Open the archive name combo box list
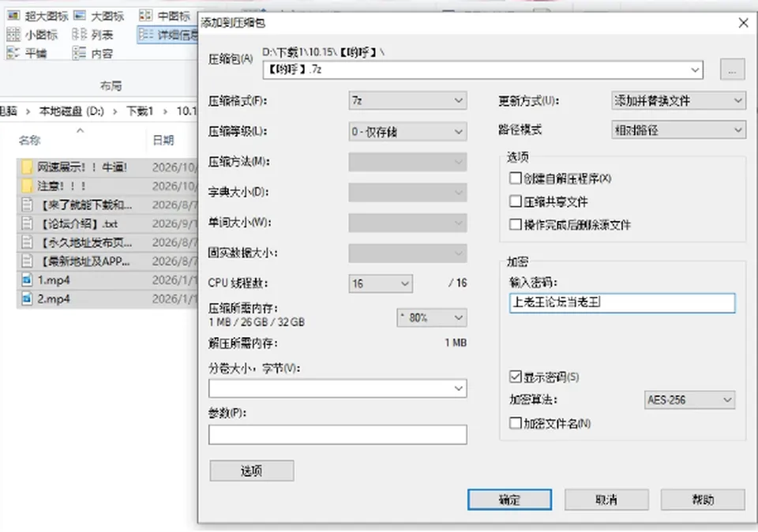Viewport: 758px width, 532px height. 695,70
